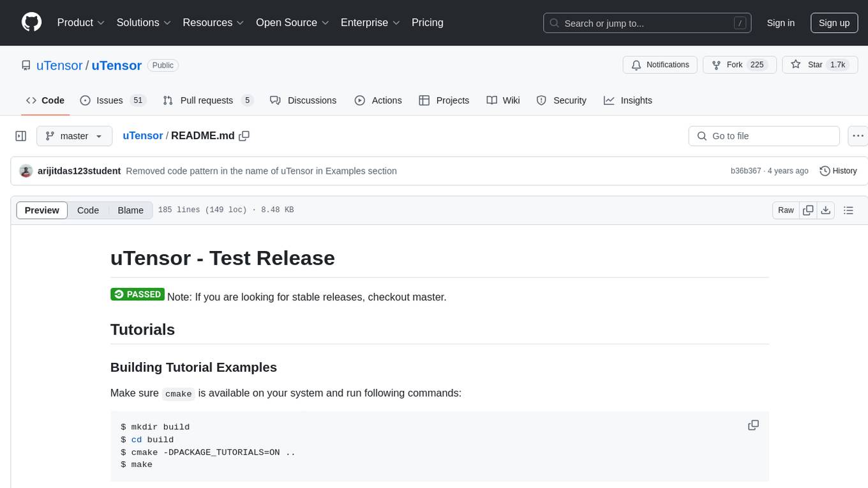This screenshot has height=488, width=868.
Task: Open the Security tab
Action: pyautogui.click(x=561, y=100)
